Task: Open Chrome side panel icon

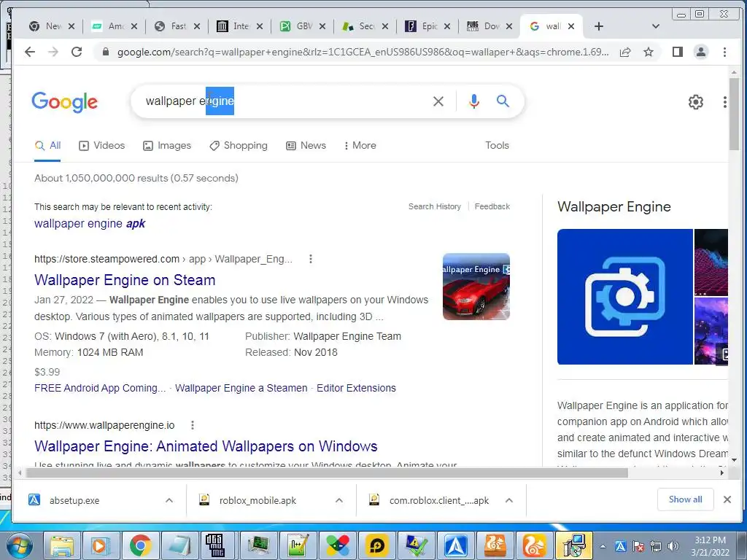Action: [x=678, y=52]
